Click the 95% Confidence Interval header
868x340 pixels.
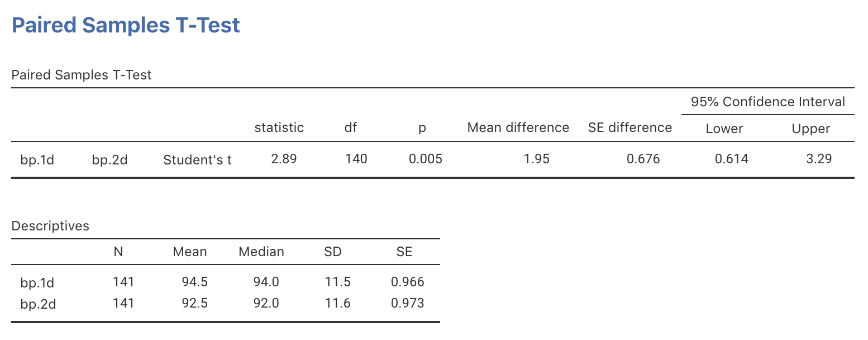tap(767, 102)
